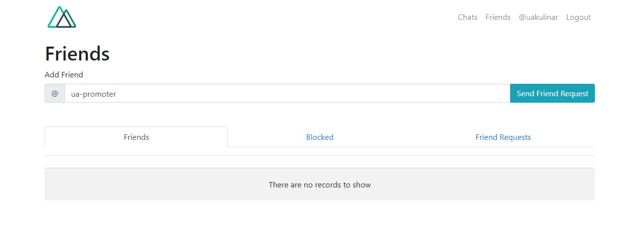Log out using the Logout link
This screenshot has width=644, height=244.
click(x=579, y=17)
